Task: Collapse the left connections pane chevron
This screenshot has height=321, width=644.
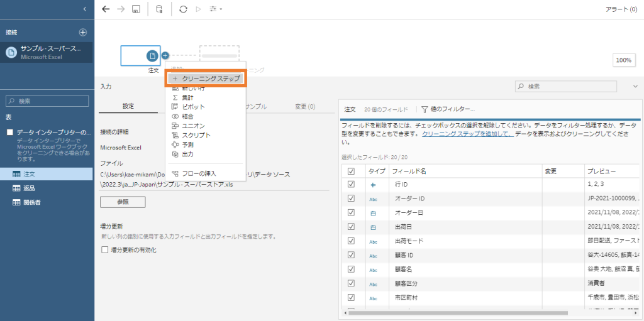Action: coord(84,9)
